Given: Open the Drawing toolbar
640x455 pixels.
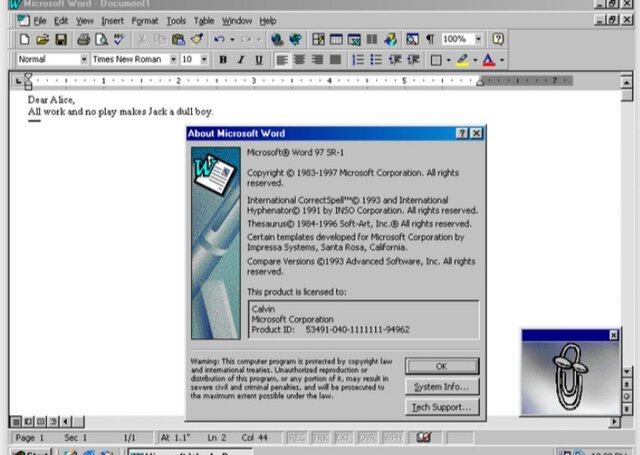Looking at the screenshot, I should [x=390, y=40].
